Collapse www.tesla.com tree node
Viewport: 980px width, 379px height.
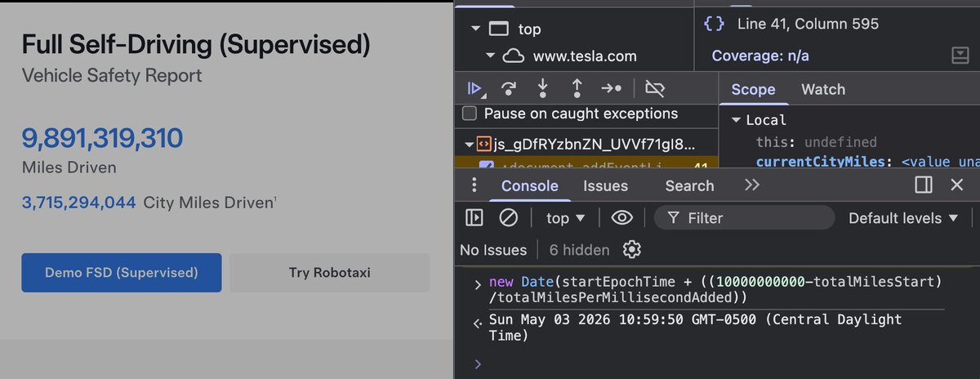pos(491,56)
